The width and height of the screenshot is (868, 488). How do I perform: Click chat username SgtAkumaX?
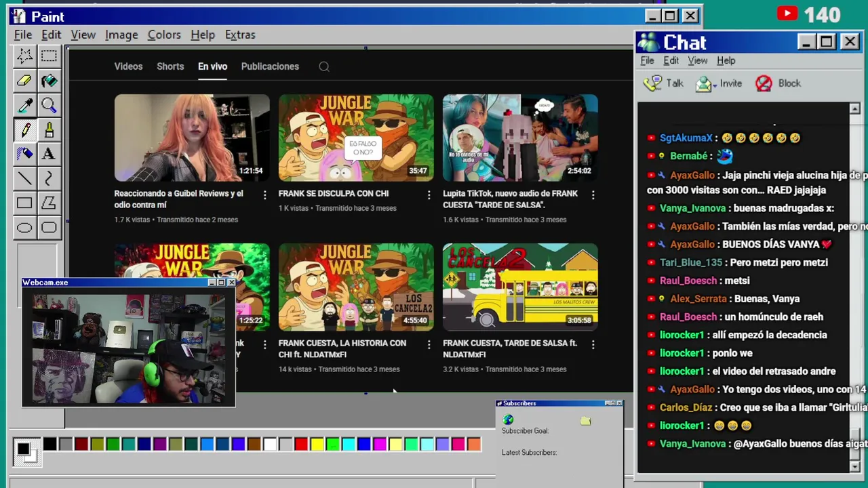[686, 138]
